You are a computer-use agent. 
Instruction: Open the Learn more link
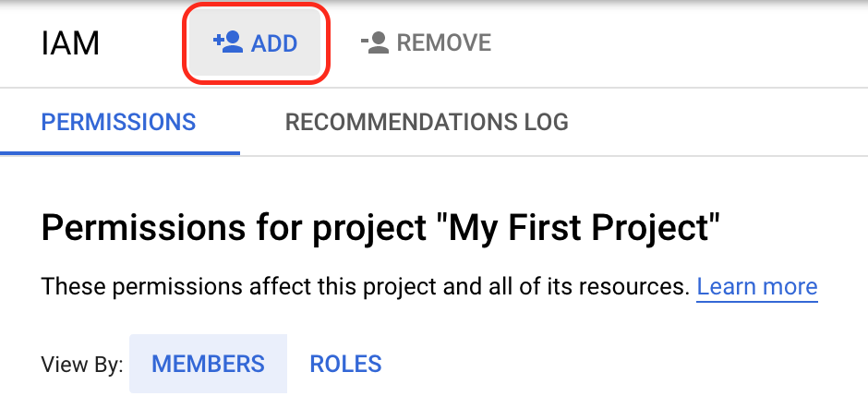coord(757,287)
